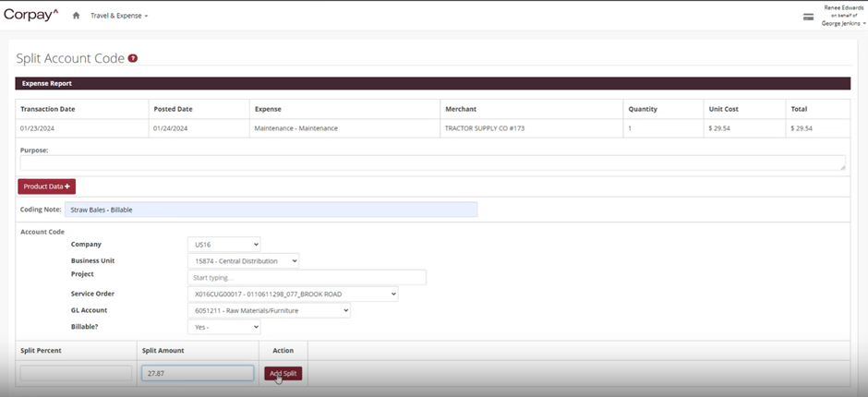868x397 pixels.
Task: Grab the Purpose box resize handle
Action: (x=842, y=167)
